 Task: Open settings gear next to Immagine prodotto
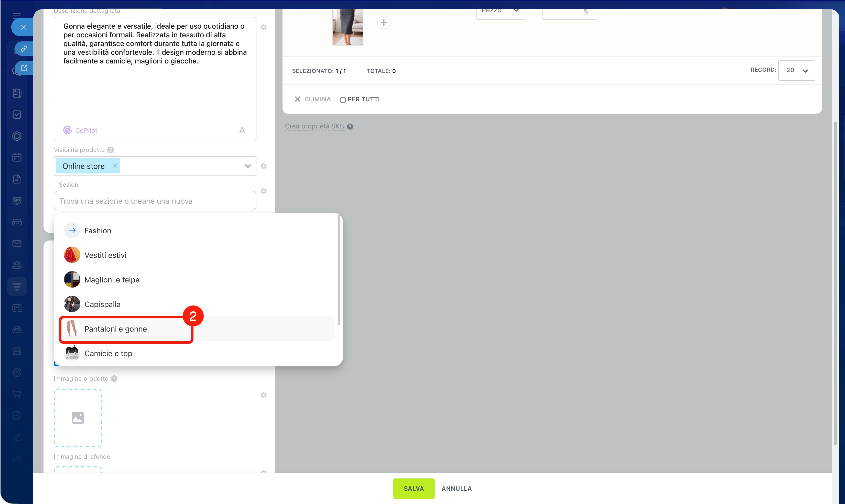(x=264, y=395)
